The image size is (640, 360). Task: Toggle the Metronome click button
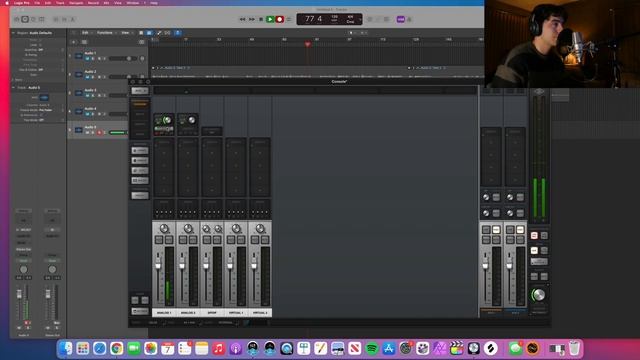[409, 19]
